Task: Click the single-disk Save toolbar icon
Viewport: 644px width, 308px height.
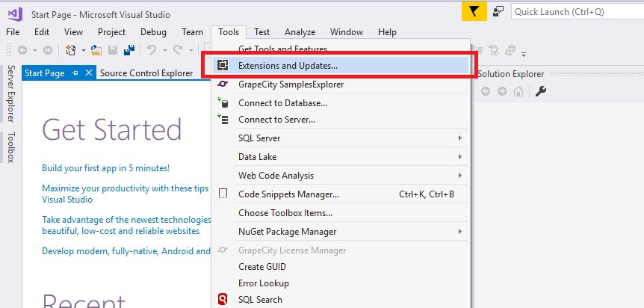Action: tap(113, 50)
